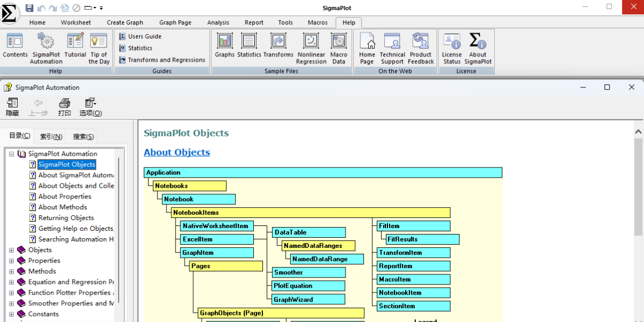Viewport: 644px width, 322px height.
Task: Expand the Methods tree node
Action: [12, 272]
